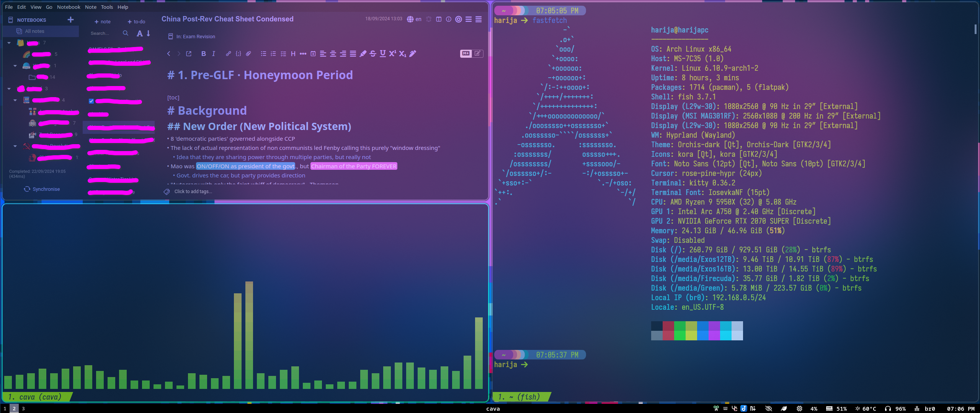This screenshot has width=980, height=413.
Task: Open note in external editor icon
Action: [x=189, y=54]
